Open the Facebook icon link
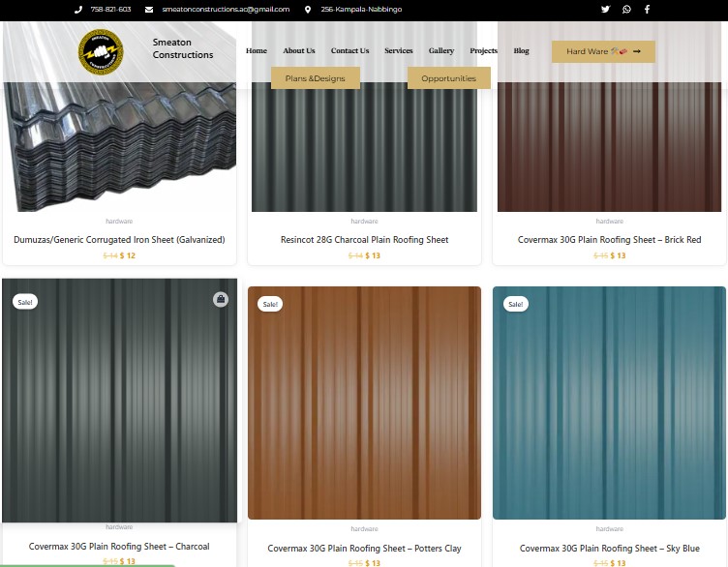Screen dimensions: 728x567 (x=647, y=10)
